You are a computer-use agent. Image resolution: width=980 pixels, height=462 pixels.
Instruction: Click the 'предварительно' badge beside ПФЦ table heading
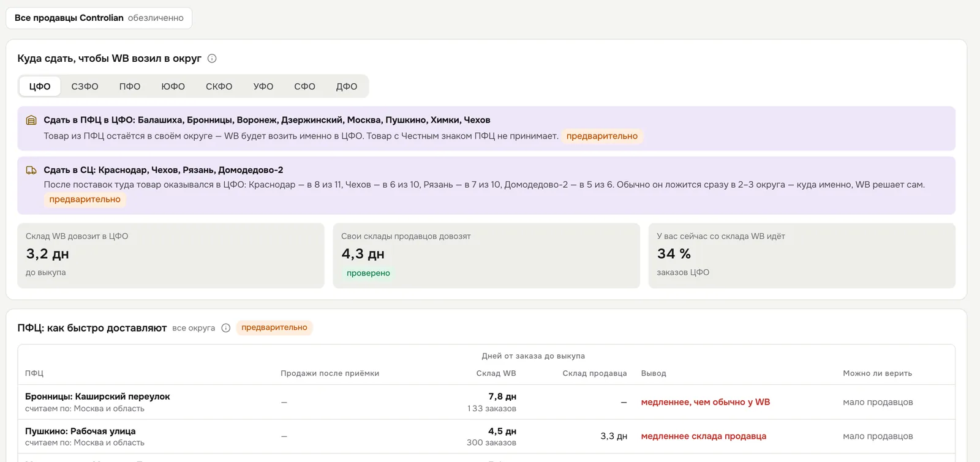tap(274, 327)
